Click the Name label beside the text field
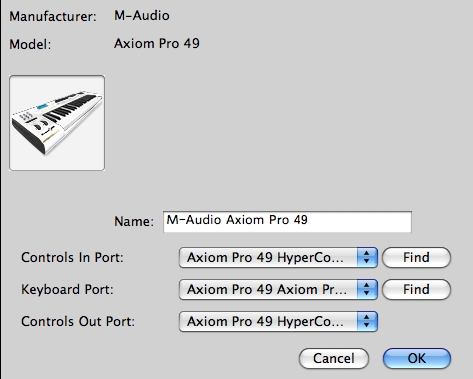This screenshot has height=379, width=473. click(134, 221)
